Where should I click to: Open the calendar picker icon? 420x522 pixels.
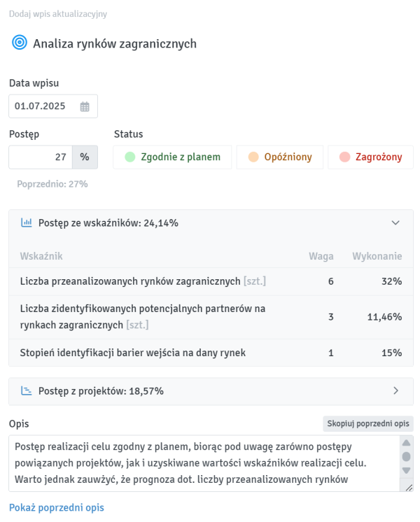click(85, 107)
